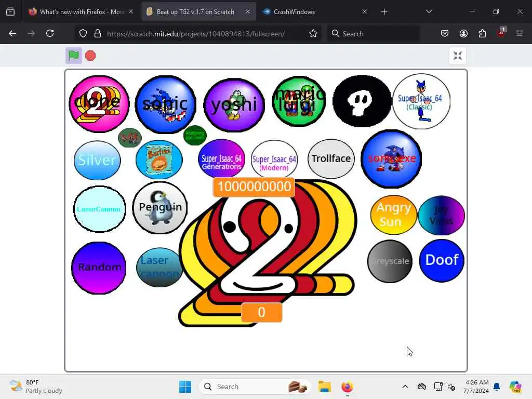Pick Super_Isaac_64 Generations button

coord(221,158)
